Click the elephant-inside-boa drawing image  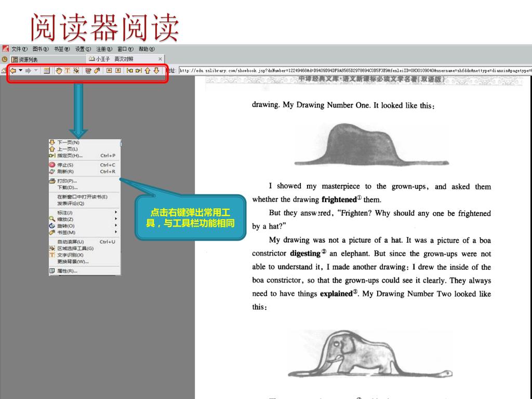coord(370,354)
